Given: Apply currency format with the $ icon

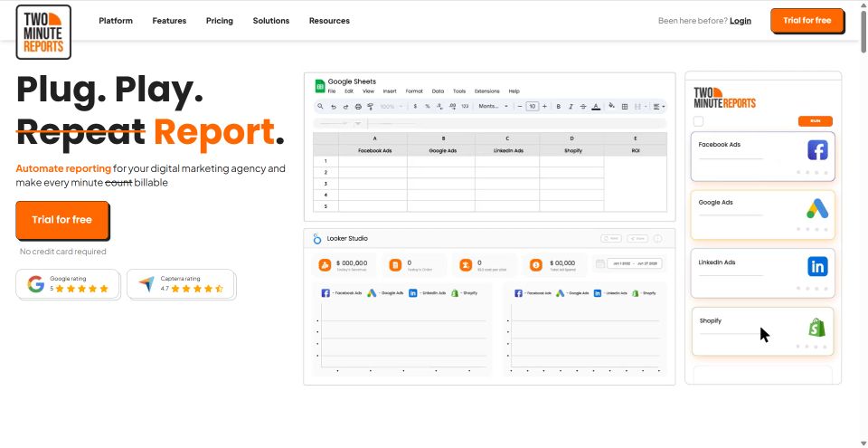Looking at the screenshot, I should tap(415, 107).
